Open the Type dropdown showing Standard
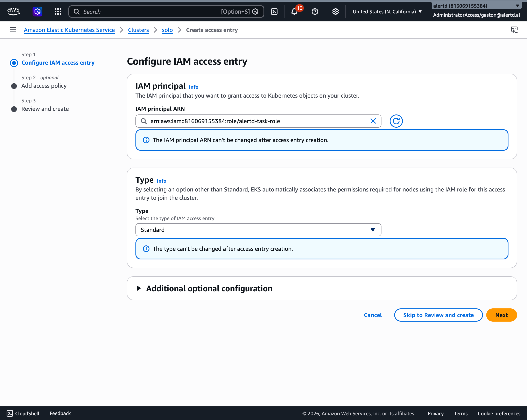 pos(258,230)
